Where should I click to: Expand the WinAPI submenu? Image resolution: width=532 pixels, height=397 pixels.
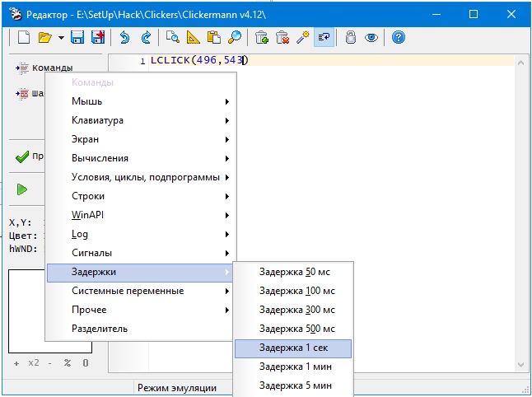pos(140,216)
